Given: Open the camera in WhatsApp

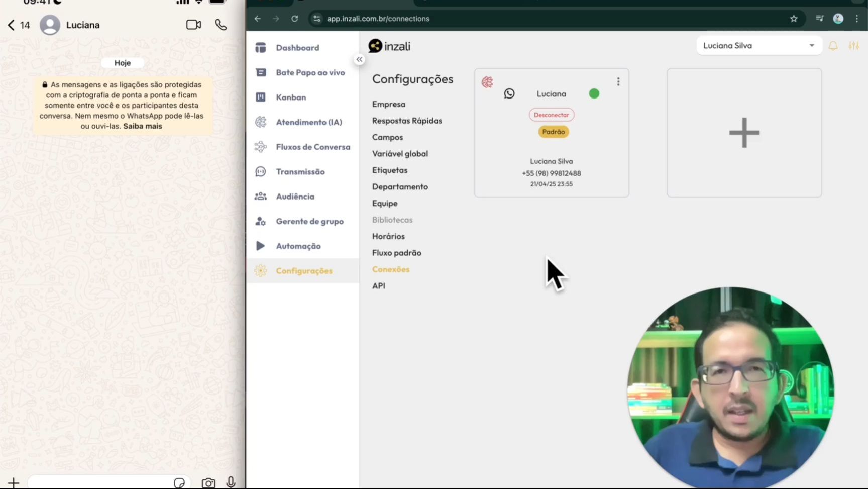Looking at the screenshot, I should click(208, 483).
